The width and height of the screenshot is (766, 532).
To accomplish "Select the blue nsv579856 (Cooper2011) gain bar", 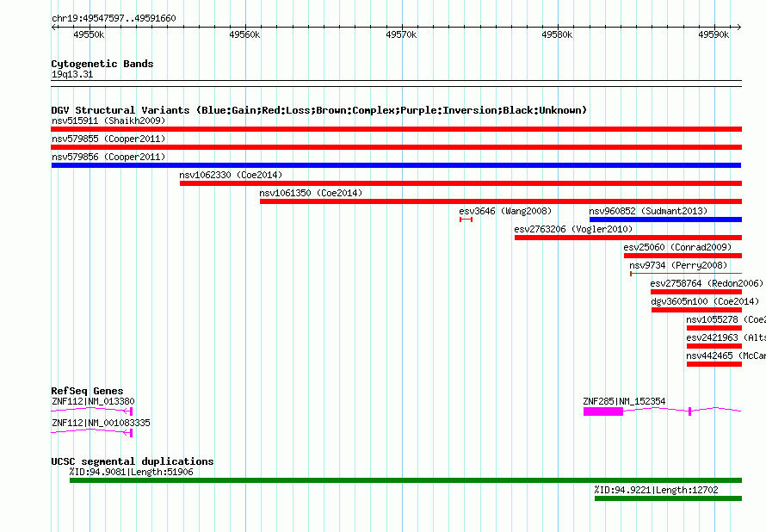I will click(x=396, y=165).
